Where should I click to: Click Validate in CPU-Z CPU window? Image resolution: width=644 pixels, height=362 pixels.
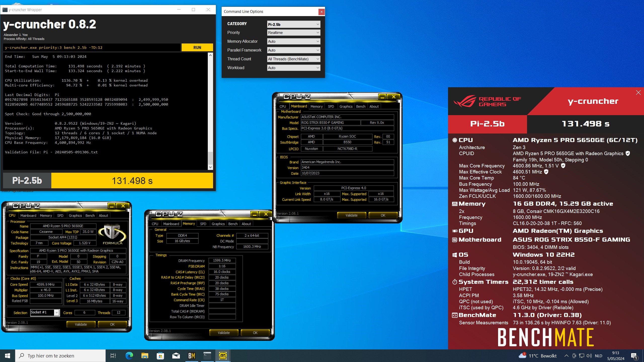[81, 324]
